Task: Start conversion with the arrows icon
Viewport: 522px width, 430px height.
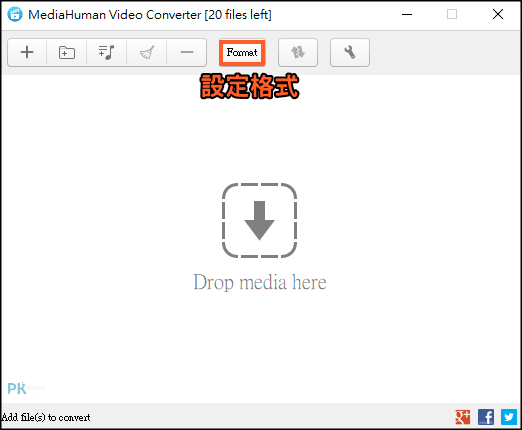Action: click(298, 52)
